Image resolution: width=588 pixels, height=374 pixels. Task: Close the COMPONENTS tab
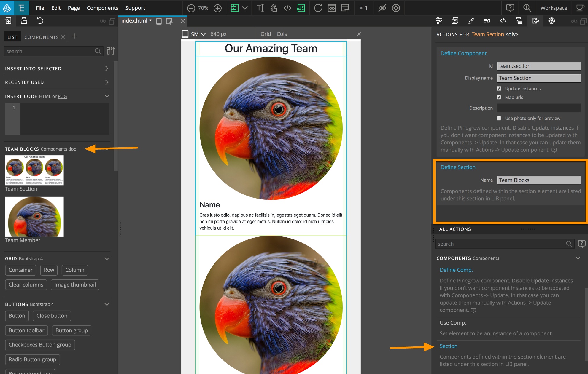point(63,37)
